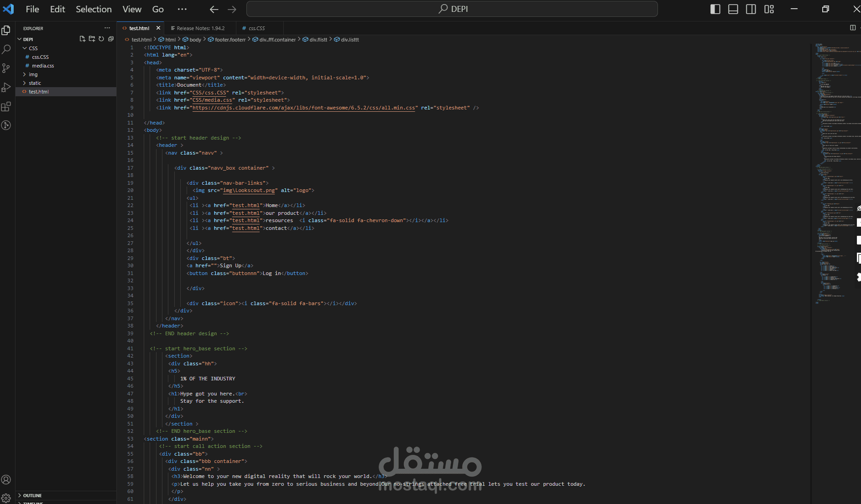Collapse the CSS folder
The width and height of the screenshot is (861, 504).
(x=25, y=48)
